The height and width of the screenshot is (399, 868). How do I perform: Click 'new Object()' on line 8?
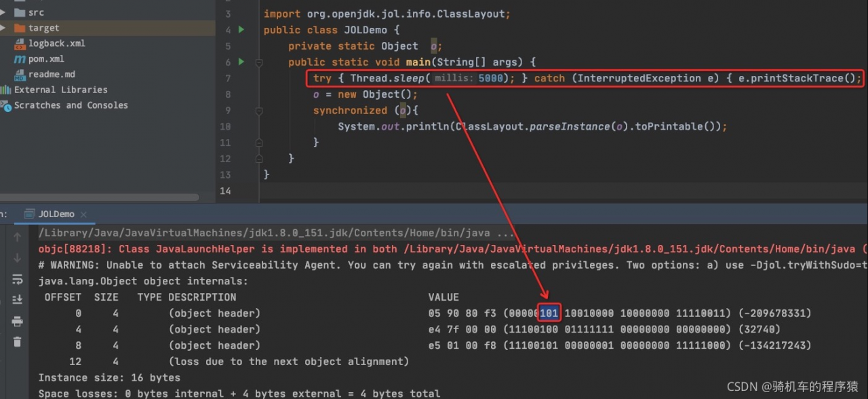(x=375, y=94)
